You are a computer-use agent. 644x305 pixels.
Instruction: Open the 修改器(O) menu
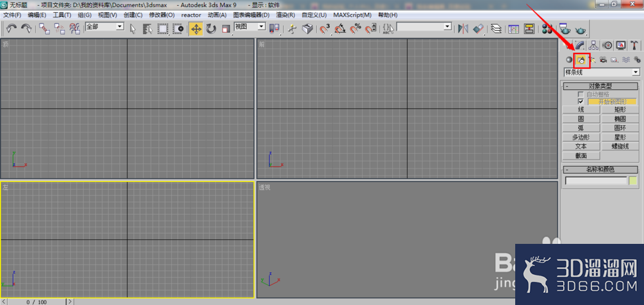(162, 15)
